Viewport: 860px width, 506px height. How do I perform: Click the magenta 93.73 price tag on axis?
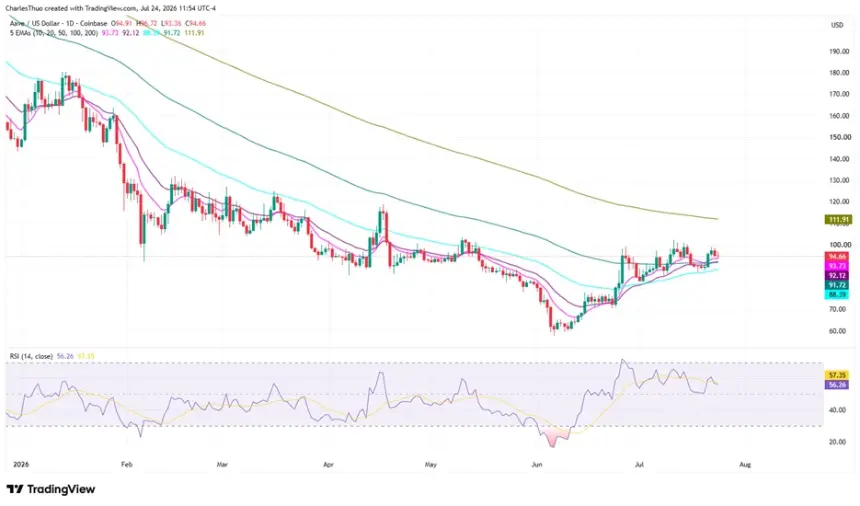click(838, 266)
